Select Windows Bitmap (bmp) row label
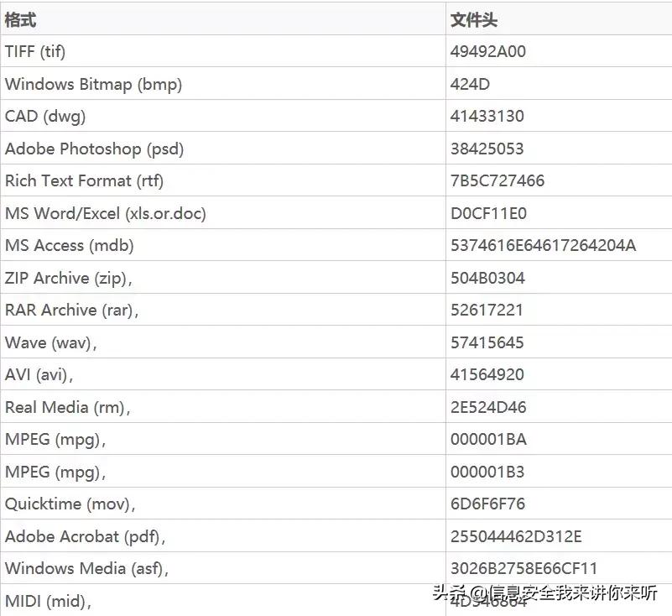 93,84
